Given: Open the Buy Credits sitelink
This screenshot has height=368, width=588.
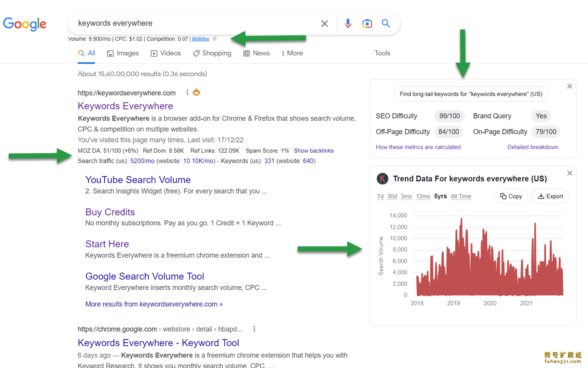Looking at the screenshot, I should (x=110, y=212).
